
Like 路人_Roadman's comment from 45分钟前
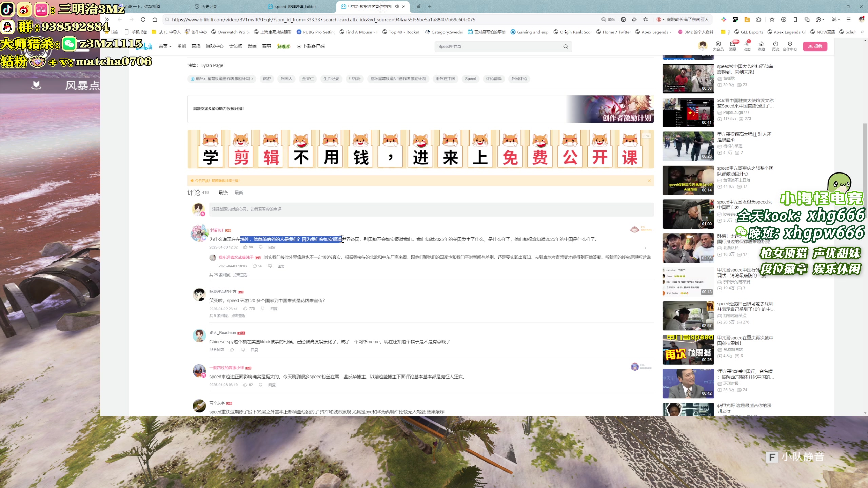point(232,350)
